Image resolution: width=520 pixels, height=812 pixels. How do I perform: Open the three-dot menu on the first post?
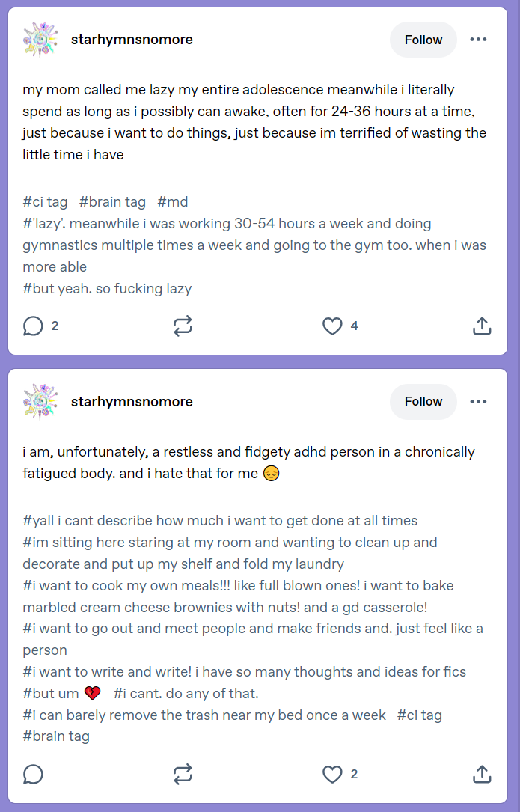(478, 40)
